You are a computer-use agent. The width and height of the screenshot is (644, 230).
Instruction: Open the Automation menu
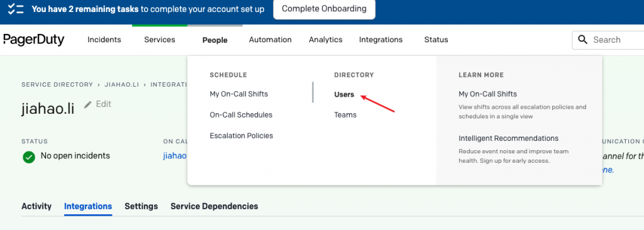(x=270, y=40)
